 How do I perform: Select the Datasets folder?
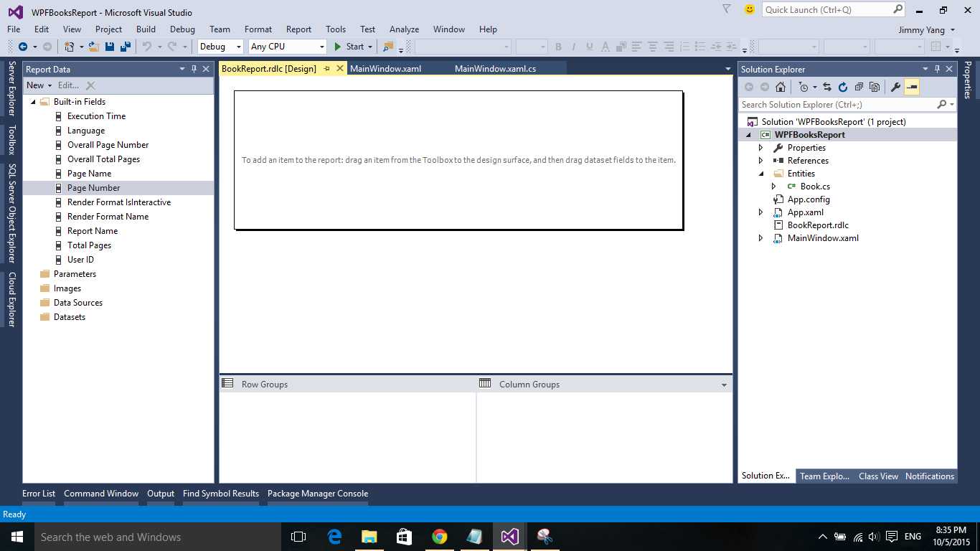click(70, 317)
